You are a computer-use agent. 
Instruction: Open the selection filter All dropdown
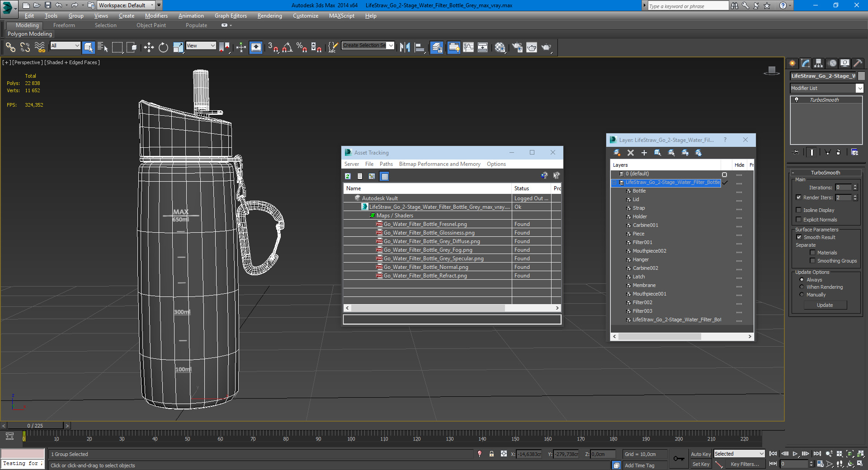coord(65,46)
